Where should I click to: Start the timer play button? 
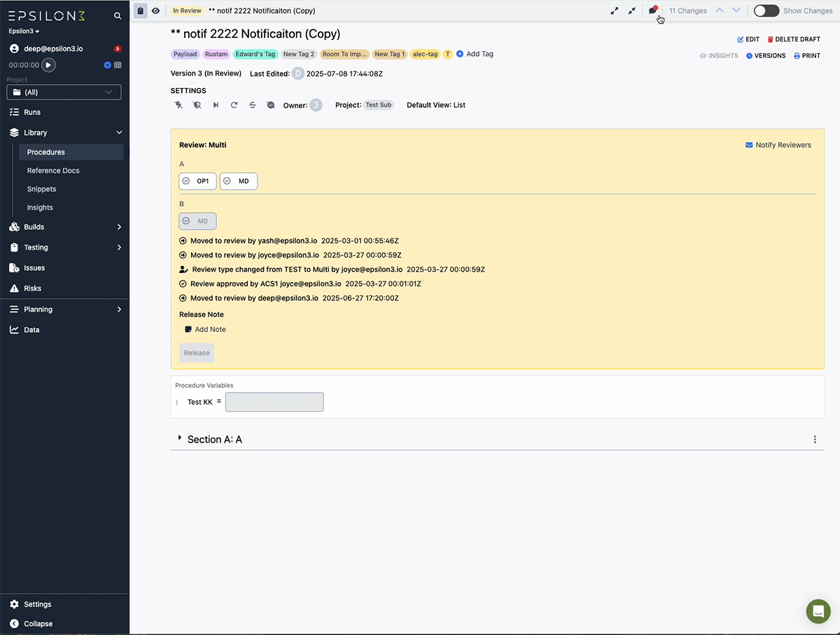pos(48,64)
